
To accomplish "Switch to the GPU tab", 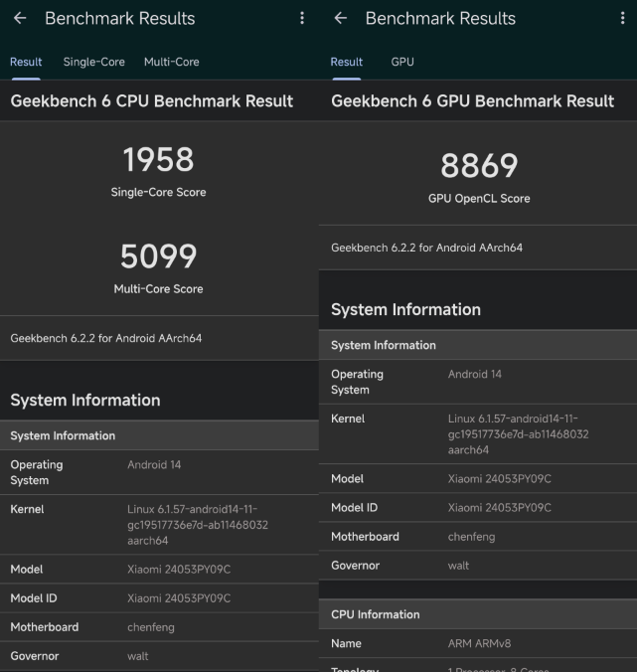I will pos(402,63).
